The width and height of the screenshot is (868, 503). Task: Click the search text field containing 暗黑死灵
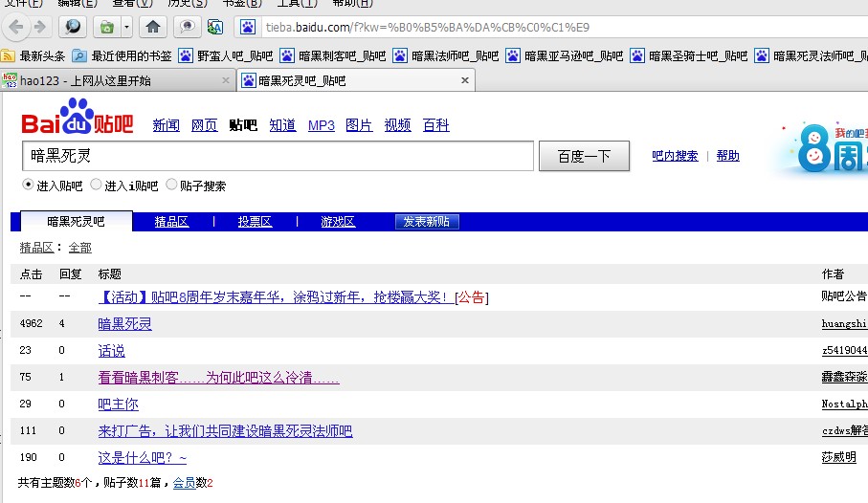pos(277,156)
